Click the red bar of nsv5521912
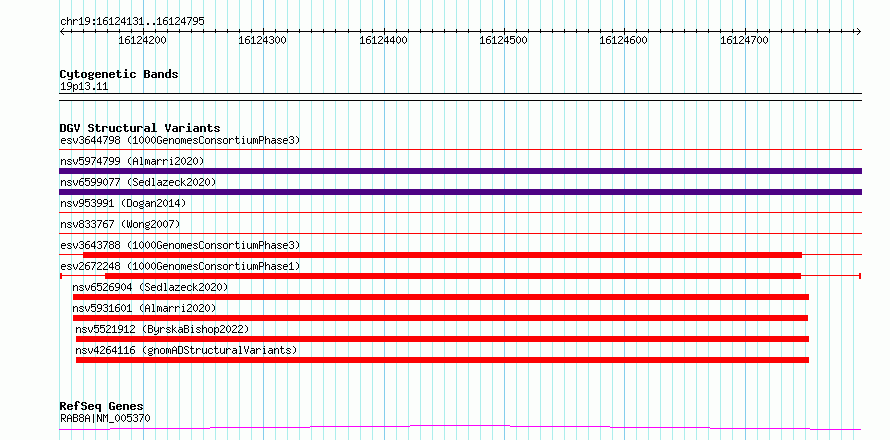Screen dimensions: 890x440 click(442, 339)
